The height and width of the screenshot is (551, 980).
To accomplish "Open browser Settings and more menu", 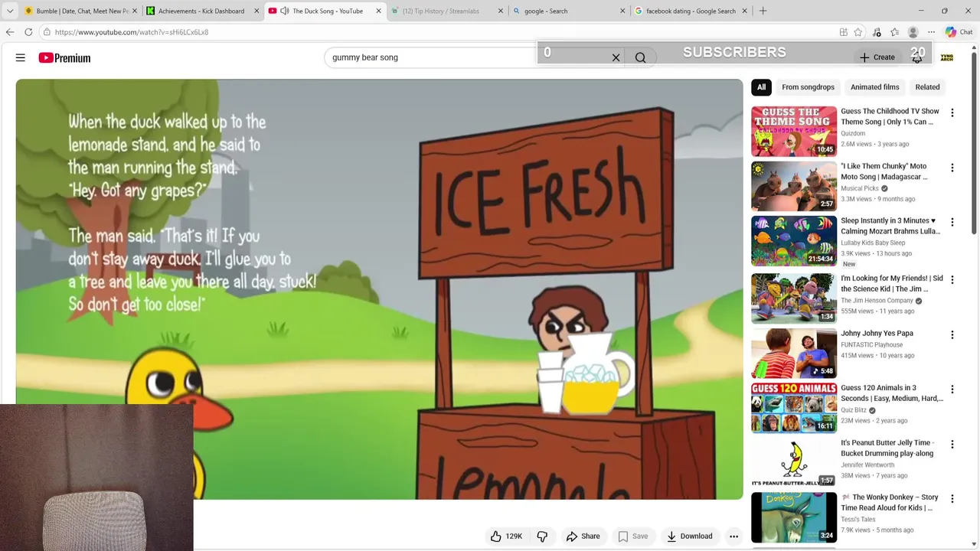I will tap(931, 32).
